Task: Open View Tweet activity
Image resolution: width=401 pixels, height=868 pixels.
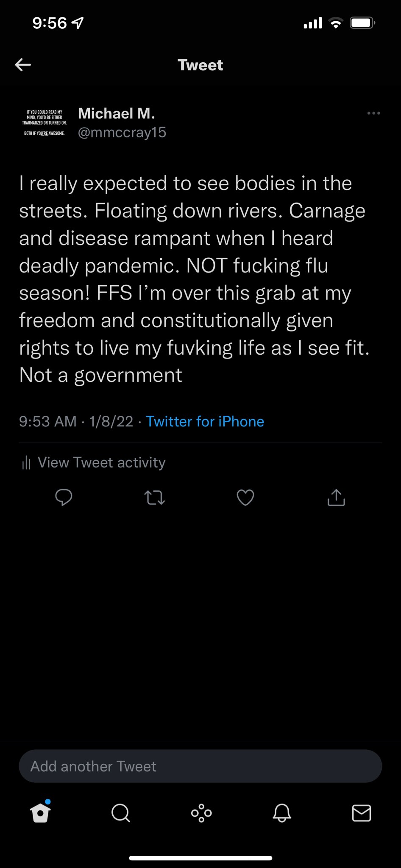Action: tap(101, 462)
